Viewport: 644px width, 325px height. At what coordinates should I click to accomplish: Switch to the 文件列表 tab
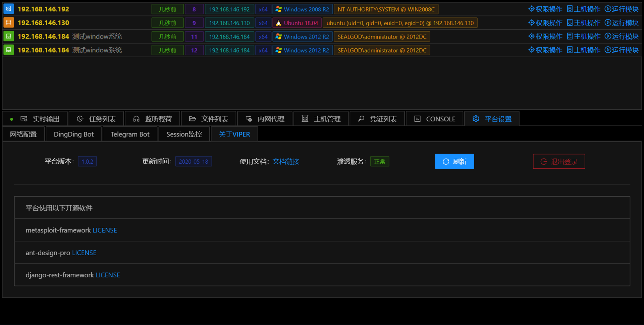[x=209, y=119]
